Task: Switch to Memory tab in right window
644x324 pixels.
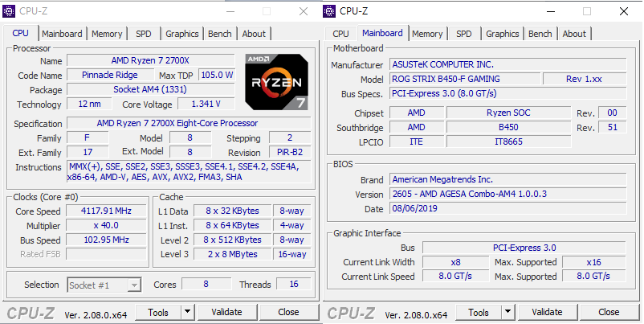Action: 427,34
